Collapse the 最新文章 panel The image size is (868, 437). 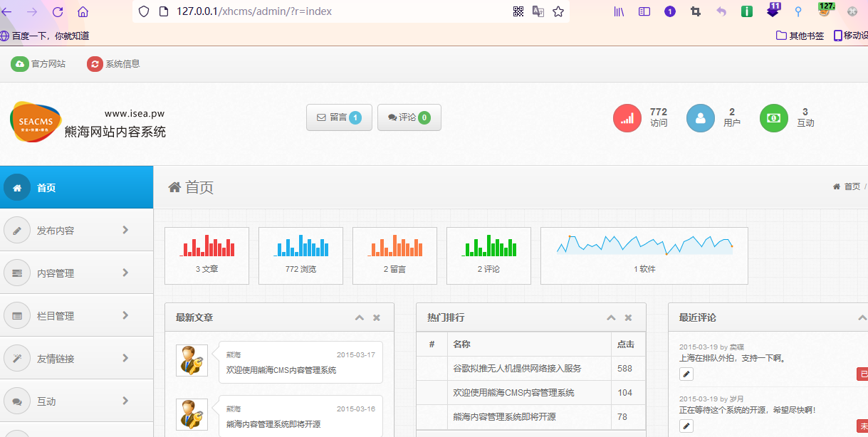point(360,317)
